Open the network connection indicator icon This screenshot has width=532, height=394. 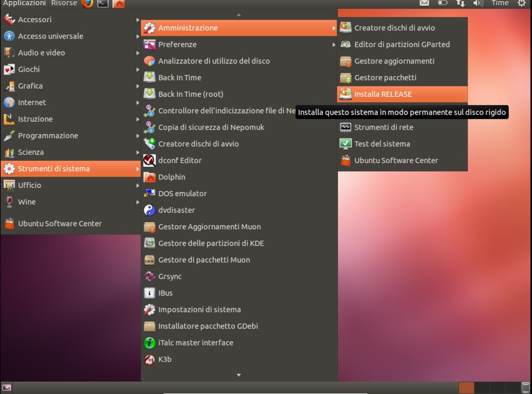click(460, 3)
